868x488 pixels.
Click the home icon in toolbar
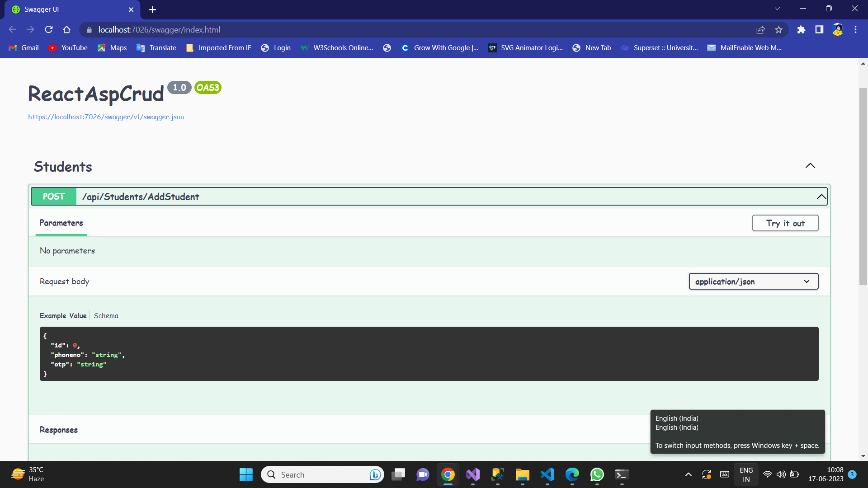coord(67,30)
